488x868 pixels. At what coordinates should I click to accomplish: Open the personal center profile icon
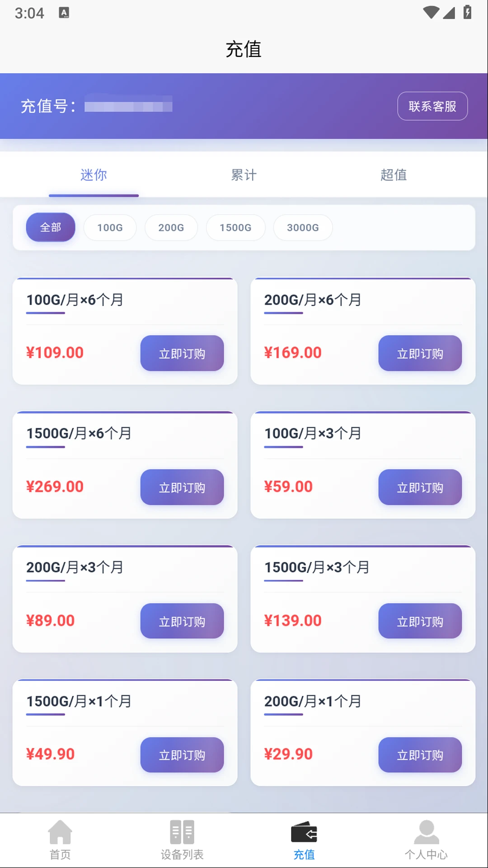pos(426,832)
